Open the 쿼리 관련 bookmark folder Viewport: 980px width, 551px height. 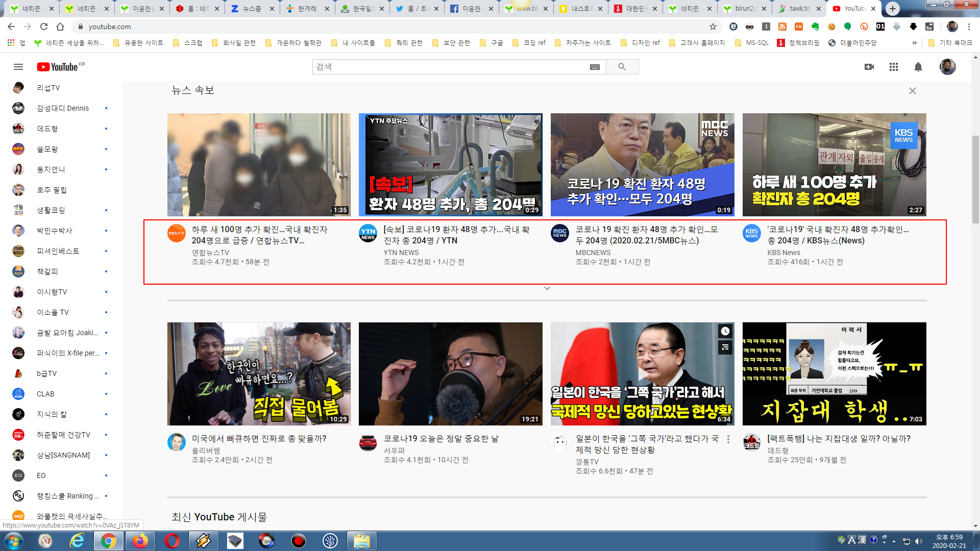(x=404, y=43)
